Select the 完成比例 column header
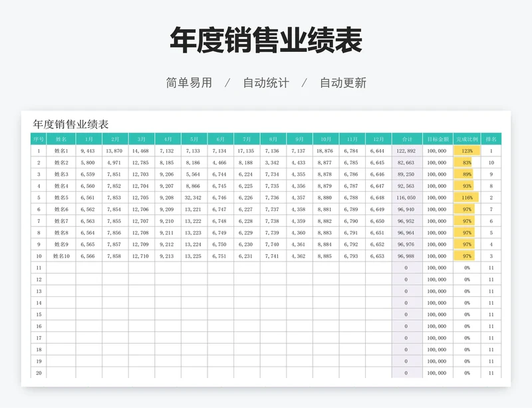 (x=467, y=139)
